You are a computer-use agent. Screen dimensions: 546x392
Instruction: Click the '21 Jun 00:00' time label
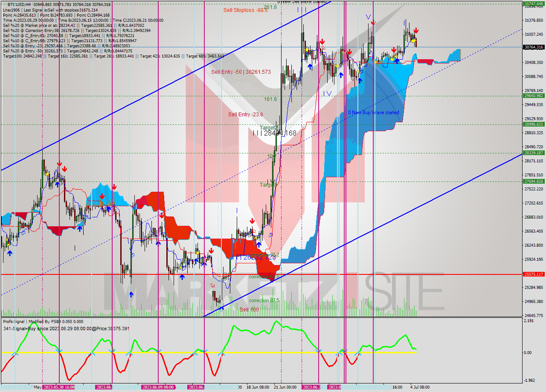(x=285, y=387)
